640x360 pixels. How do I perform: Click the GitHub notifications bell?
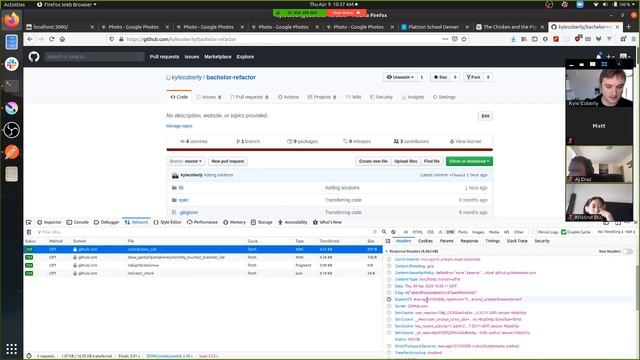(x=598, y=56)
